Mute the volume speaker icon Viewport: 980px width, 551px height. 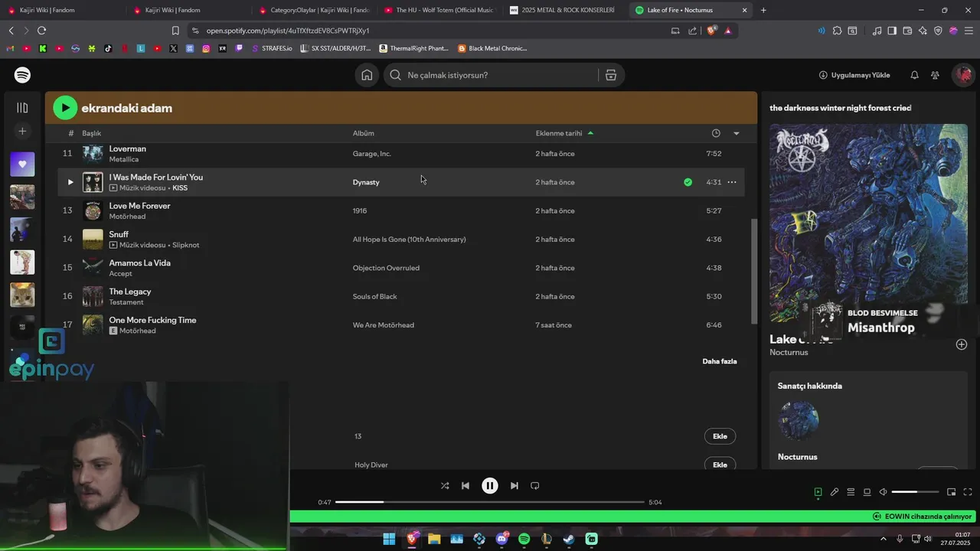point(883,492)
